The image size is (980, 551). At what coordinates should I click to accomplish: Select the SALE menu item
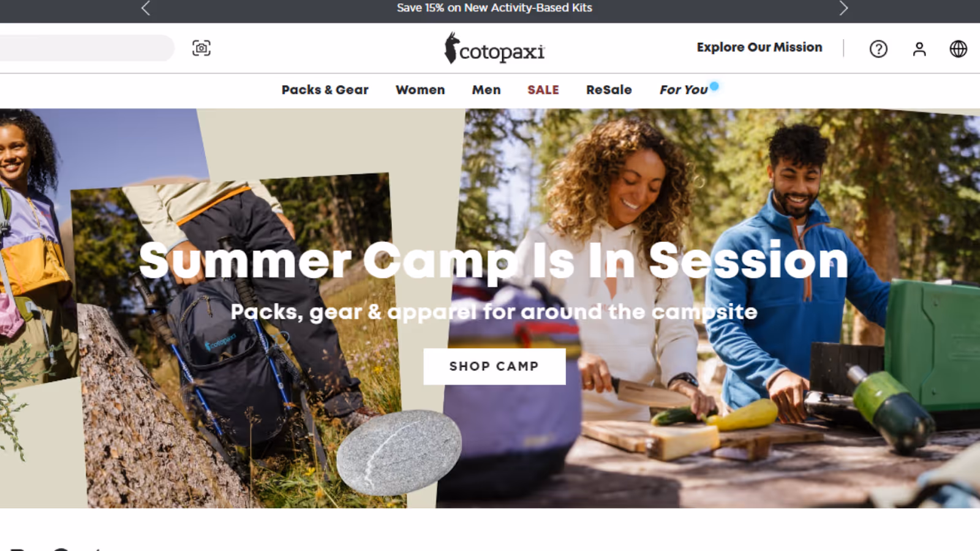point(543,90)
